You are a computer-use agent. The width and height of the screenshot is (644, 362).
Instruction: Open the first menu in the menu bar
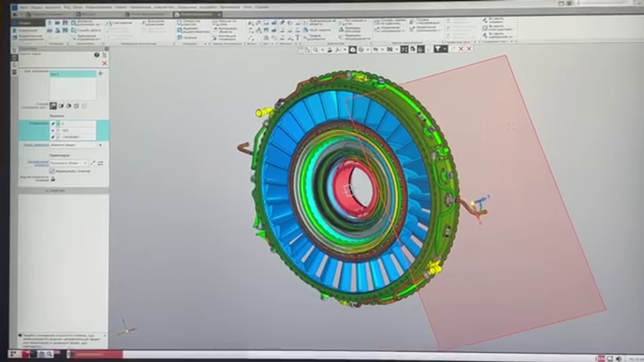[x=24, y=7]
